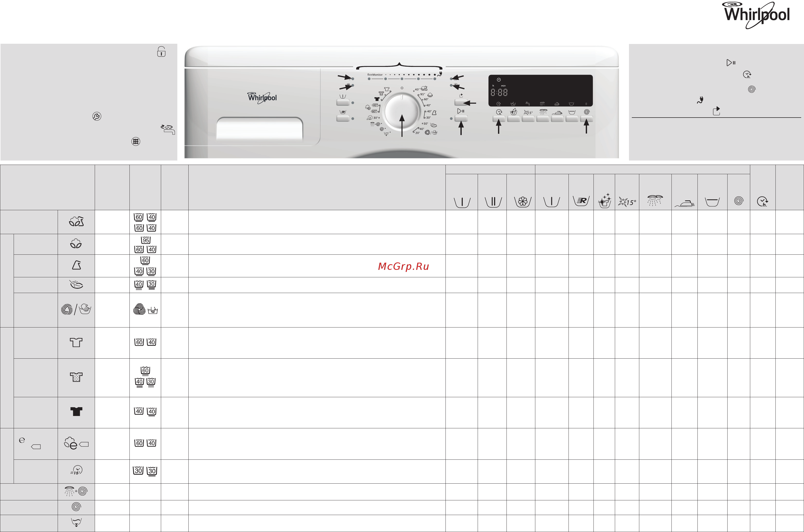Select the dark colours black T-shirt icon in table

[76, 412]
